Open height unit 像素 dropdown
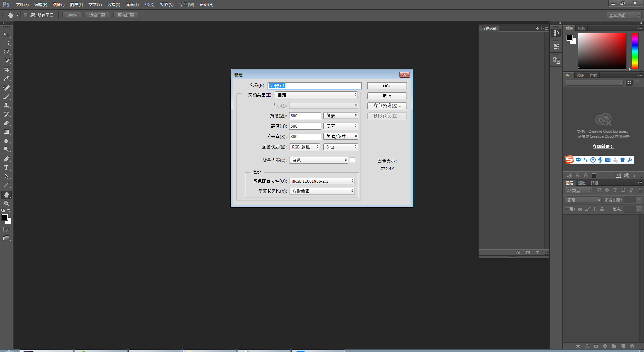 pos(341,126)
